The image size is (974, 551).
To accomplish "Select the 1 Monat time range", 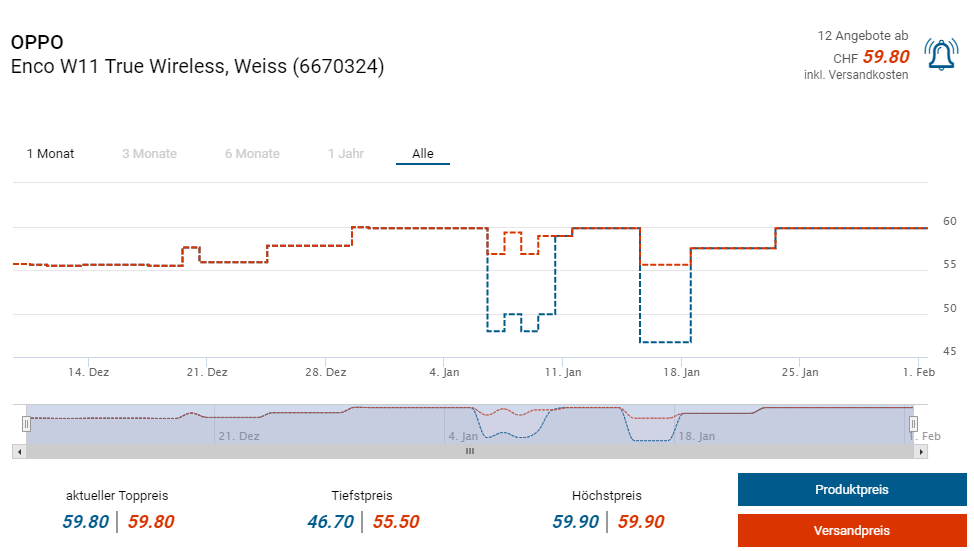I will [x=50, y=154].
